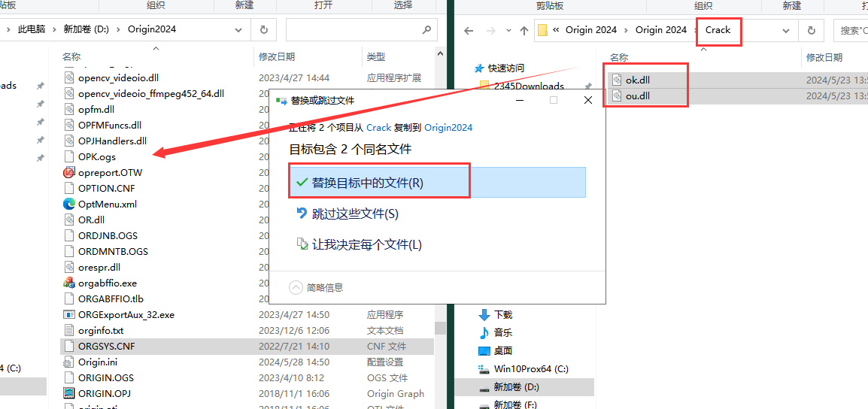Click the back arrow in right window
Image resolution: width=868 pixels, height=409 pixels.
pyautogui.click(x=469, y=31)
